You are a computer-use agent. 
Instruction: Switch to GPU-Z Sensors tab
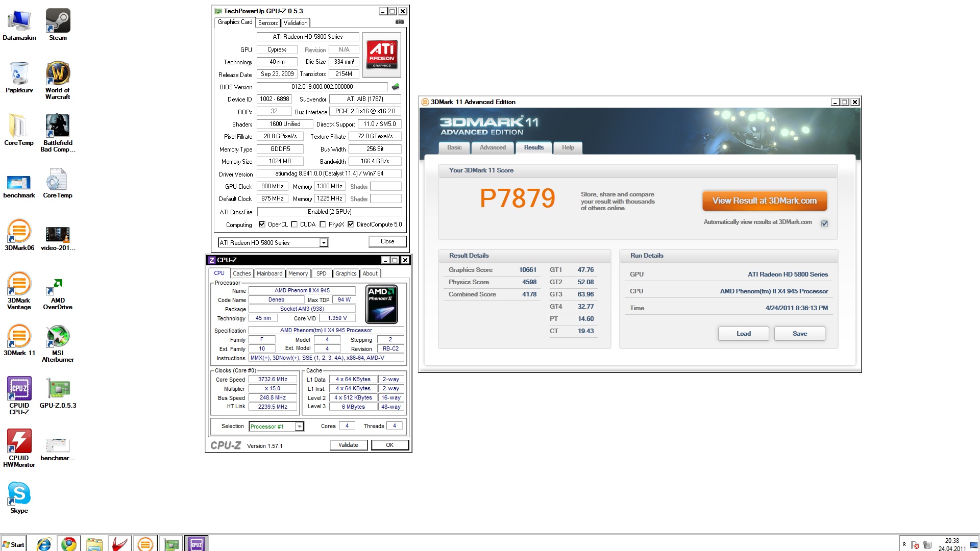(x=268, y=23)
